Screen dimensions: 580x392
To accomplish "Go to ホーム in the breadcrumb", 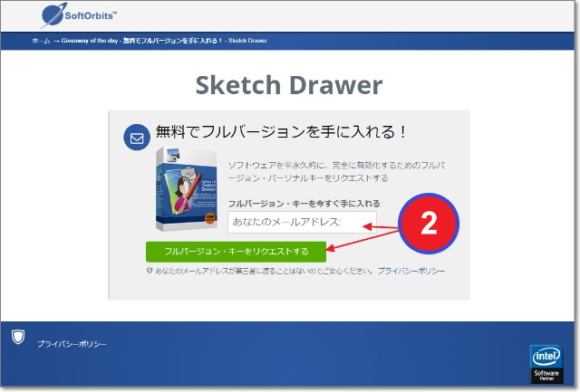I will [x=41, y=41].
